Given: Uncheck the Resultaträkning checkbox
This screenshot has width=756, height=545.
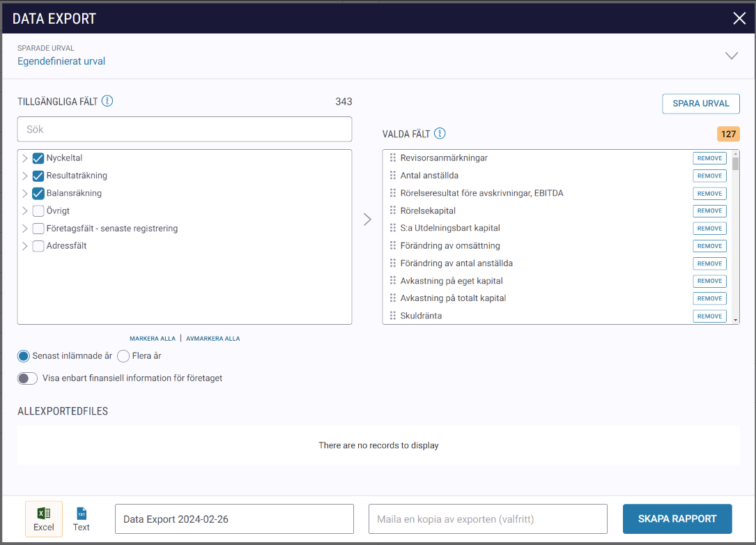Looking at the screenshot, I should point(38,176).
